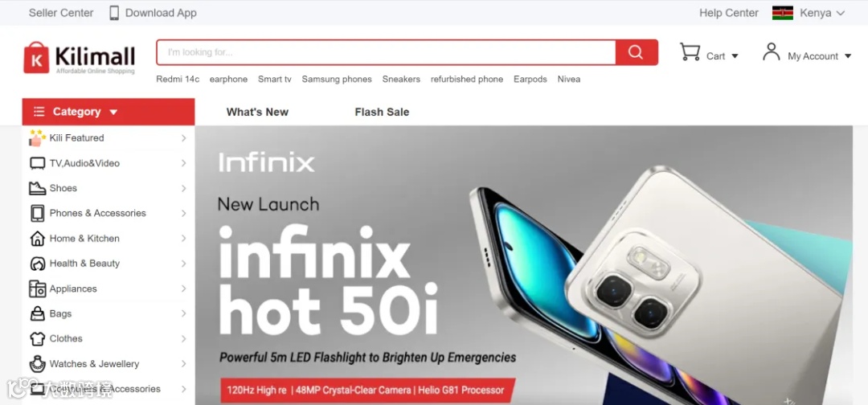This screenshot has height=405, width=868.
Task: Expand the Kenya country dropdown arrow
Action: (841, 14)
